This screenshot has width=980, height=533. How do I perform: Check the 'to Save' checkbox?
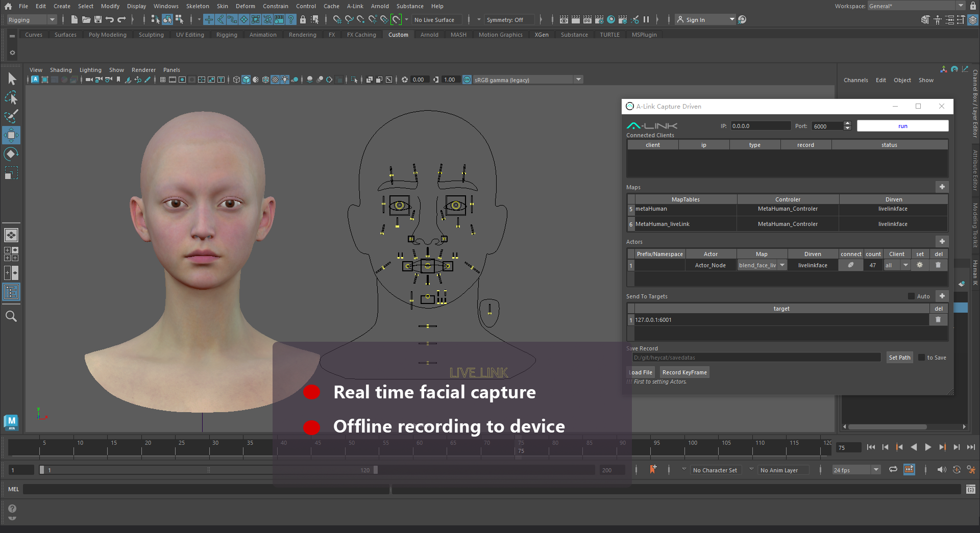[921, 358]
